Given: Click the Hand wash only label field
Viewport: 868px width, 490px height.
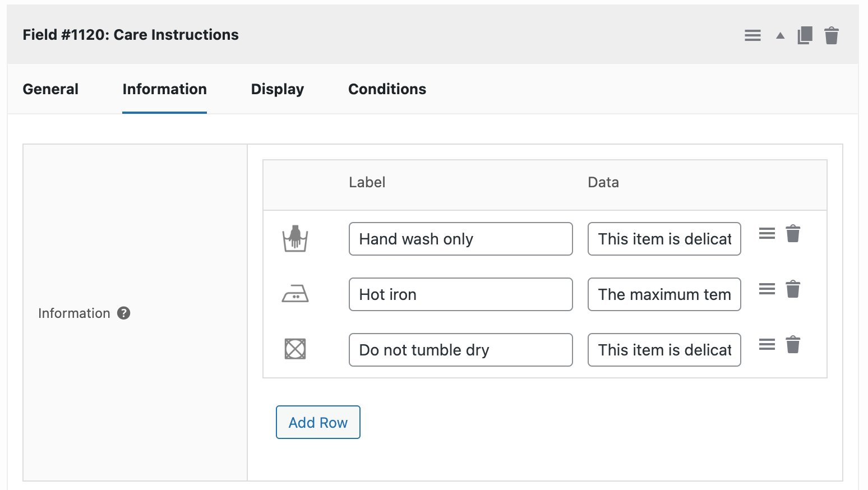Looking at the screenshot, I should point(460,239).
